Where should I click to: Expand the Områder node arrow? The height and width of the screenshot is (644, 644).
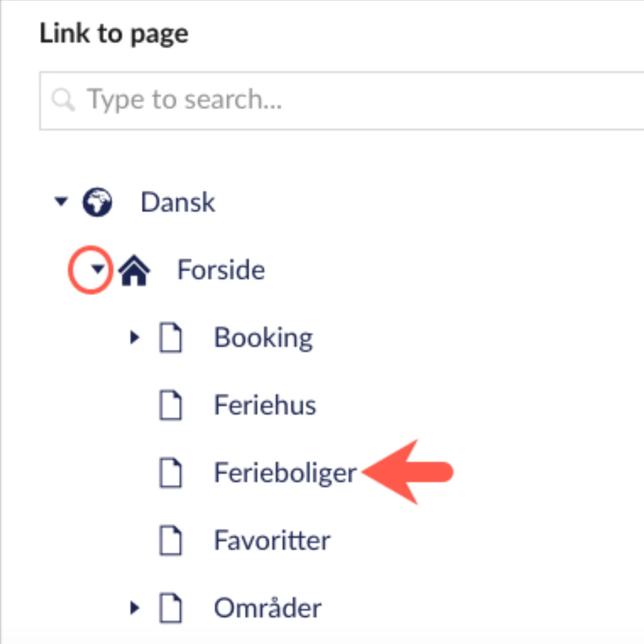pos(135,607)
